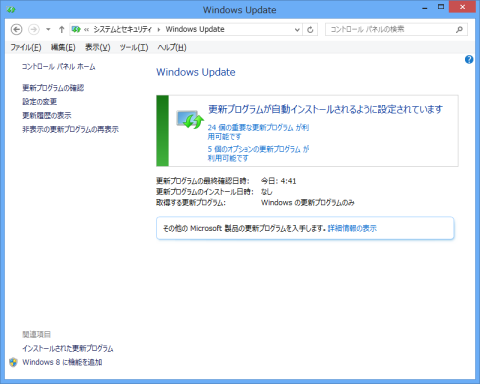
Task: Expand the arrow after システムとセキュリティ breadcrumb
Action: click(x=159, y=30)
